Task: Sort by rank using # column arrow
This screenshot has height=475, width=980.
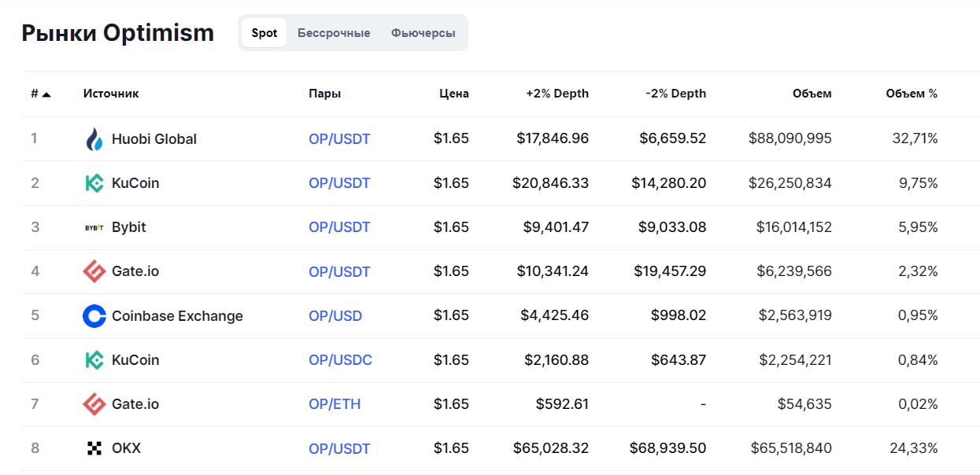Action: [x=46, y=94]
